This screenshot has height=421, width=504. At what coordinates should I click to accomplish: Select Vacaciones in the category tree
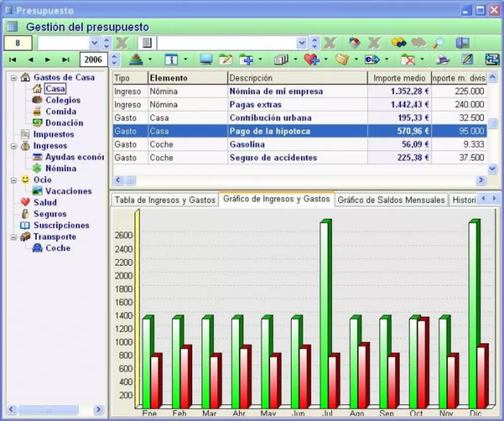coord(68,191)
